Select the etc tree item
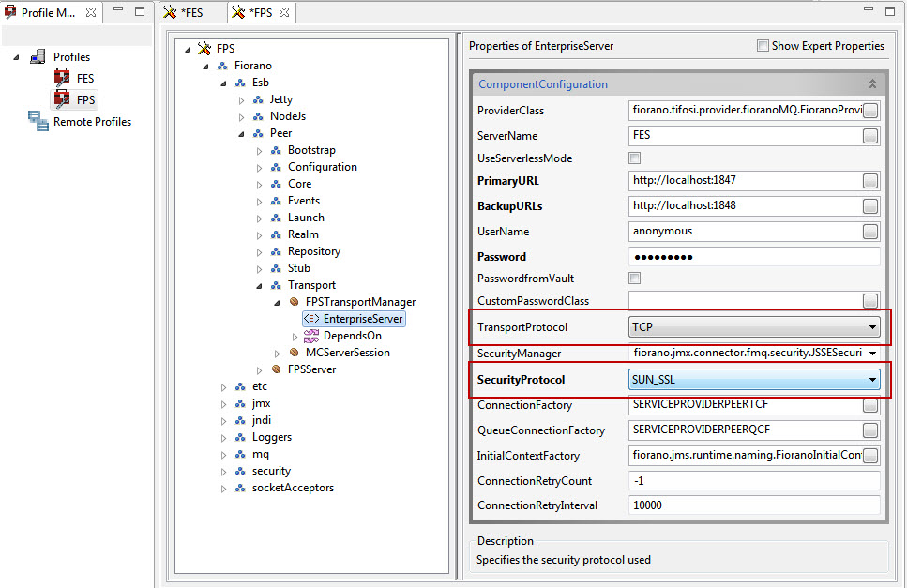The height and width of the screenshot is (588, 907). pyautogui.click(x=260, y=386)
